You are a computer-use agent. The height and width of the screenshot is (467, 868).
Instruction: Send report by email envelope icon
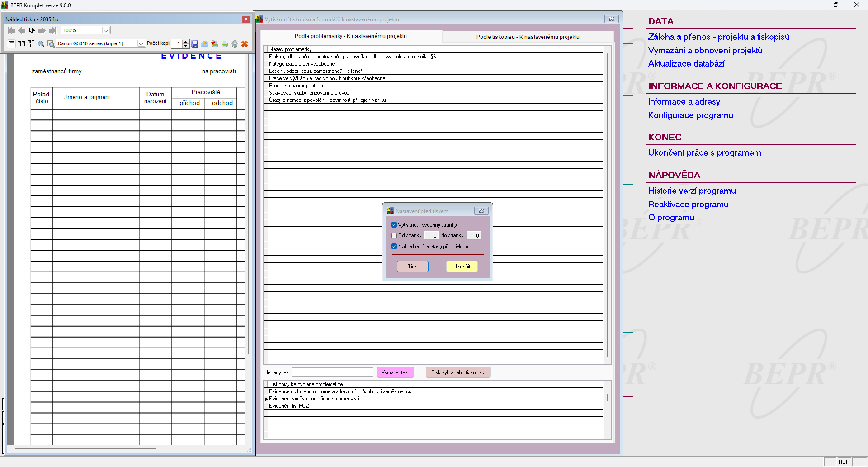point(205,44)
